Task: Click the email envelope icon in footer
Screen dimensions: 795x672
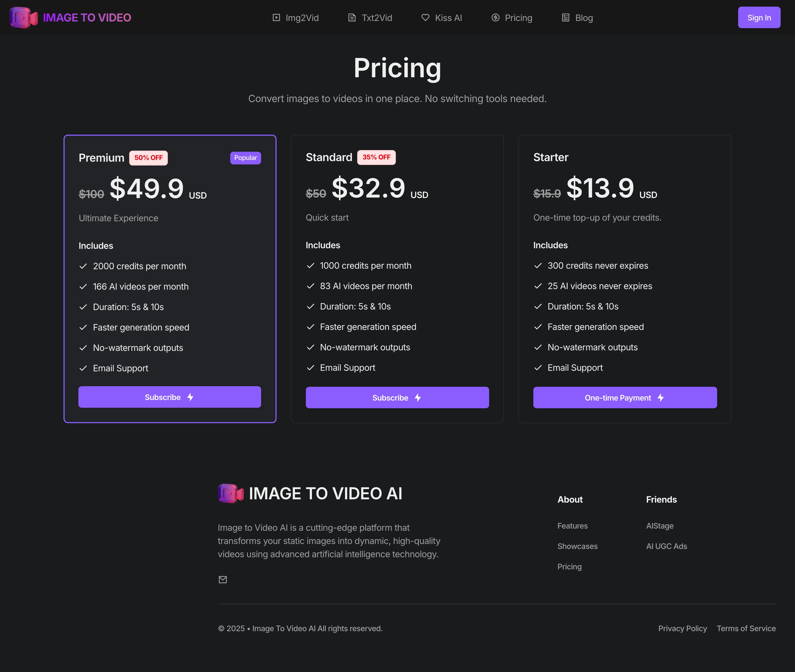Action: click(x=223, y=579)
